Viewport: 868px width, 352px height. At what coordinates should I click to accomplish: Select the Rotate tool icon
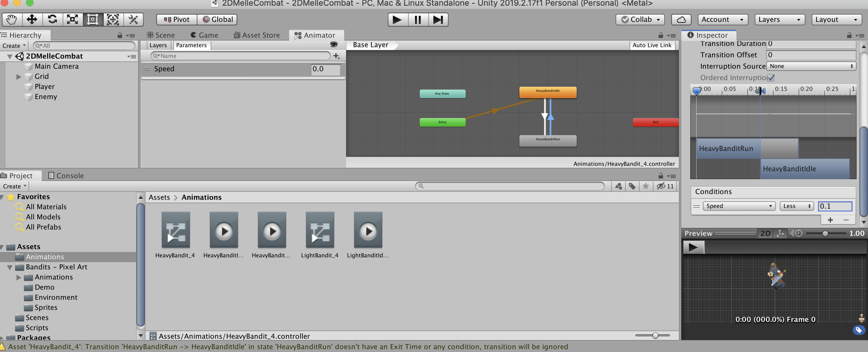point(52,20)
